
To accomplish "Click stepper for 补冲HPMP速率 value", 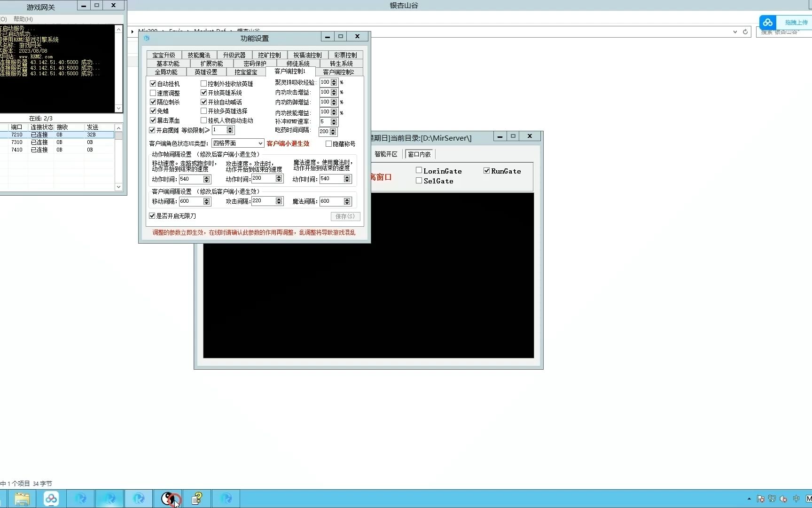I will click(334, 122).
